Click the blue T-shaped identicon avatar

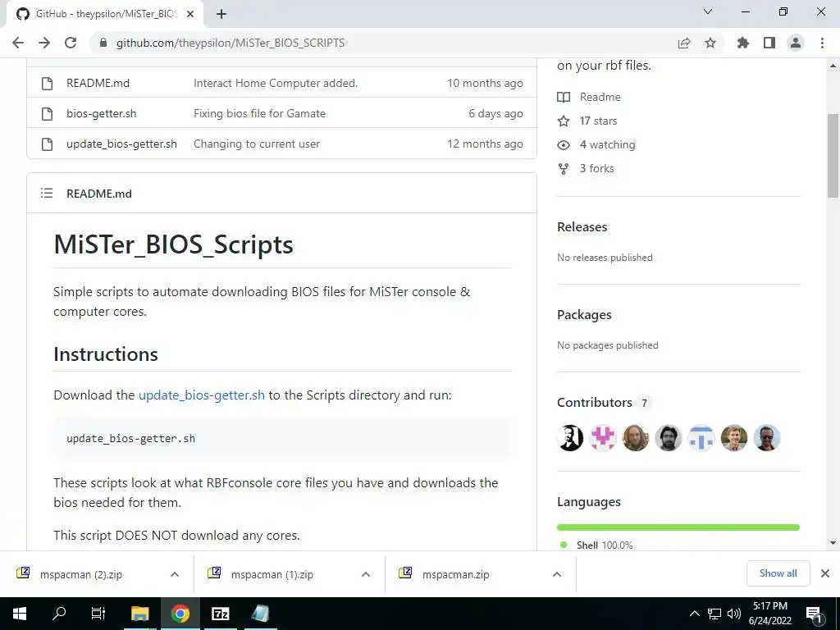point(701,438)
